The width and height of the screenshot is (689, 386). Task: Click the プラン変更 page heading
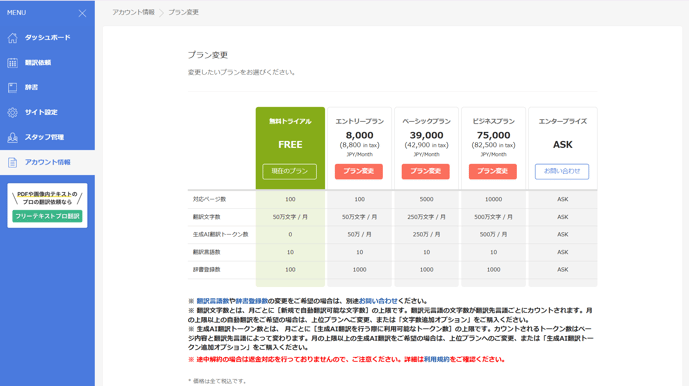click(x=208, y=55)
